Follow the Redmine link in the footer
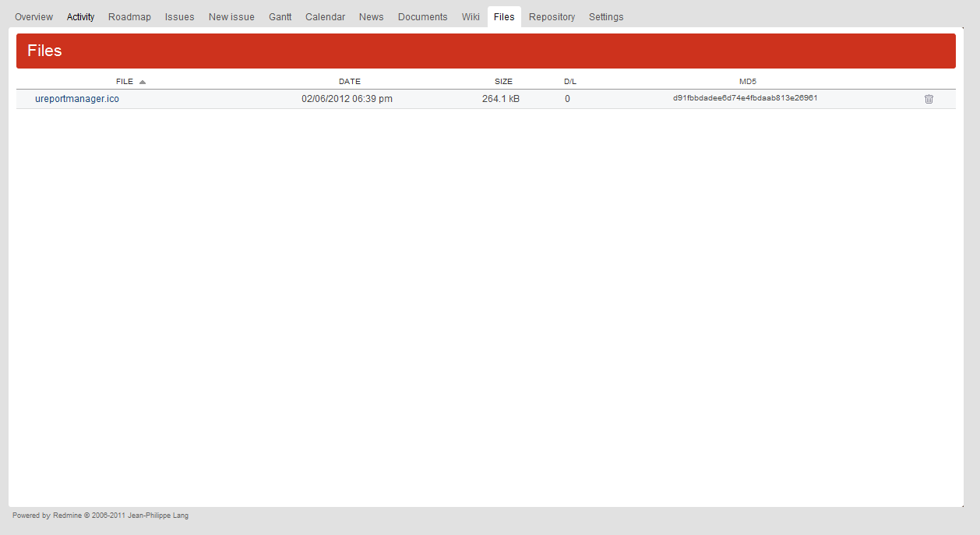 pos(67,516)
